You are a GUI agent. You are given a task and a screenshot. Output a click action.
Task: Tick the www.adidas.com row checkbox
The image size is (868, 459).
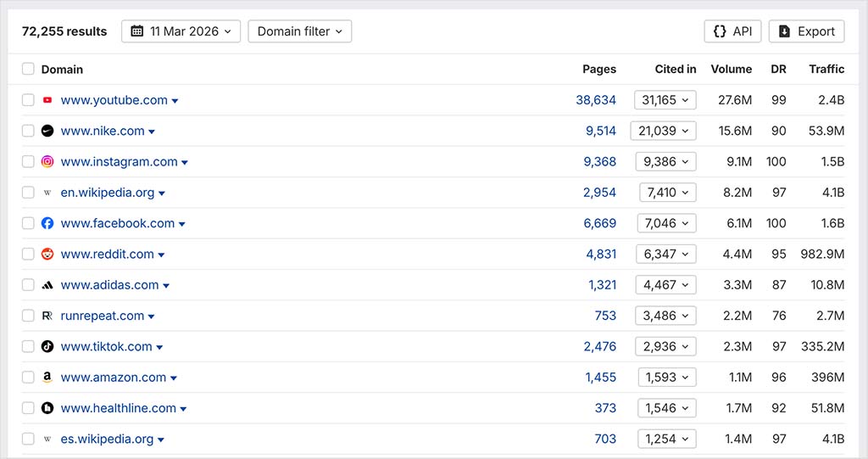pyautogui.click(x=28, y=284)
